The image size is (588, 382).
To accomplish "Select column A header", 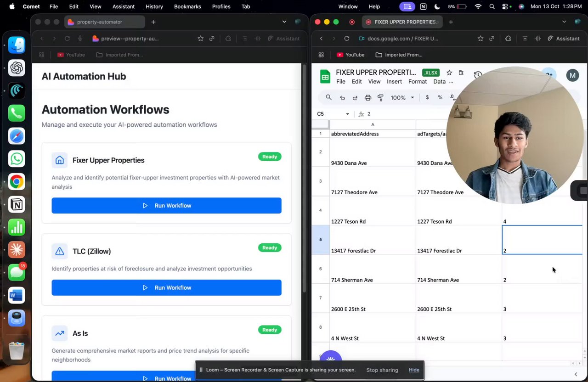I will pos(373,124).
